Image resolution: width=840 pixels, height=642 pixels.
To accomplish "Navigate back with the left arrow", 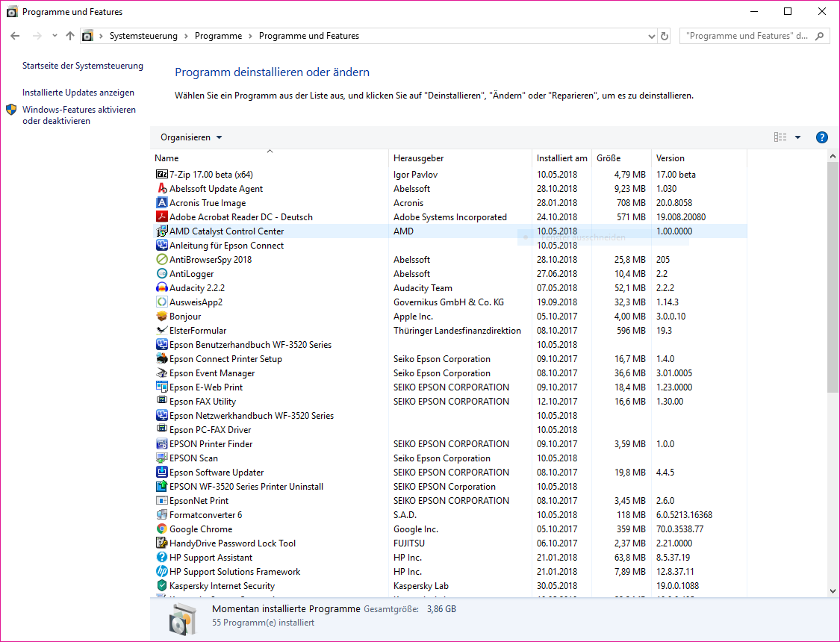I will click(x=15, y=36).
